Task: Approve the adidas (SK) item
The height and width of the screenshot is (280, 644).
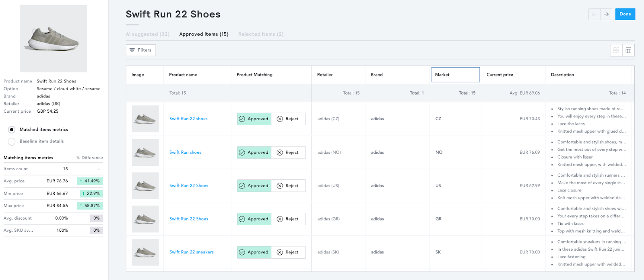Action: [254, 252]
